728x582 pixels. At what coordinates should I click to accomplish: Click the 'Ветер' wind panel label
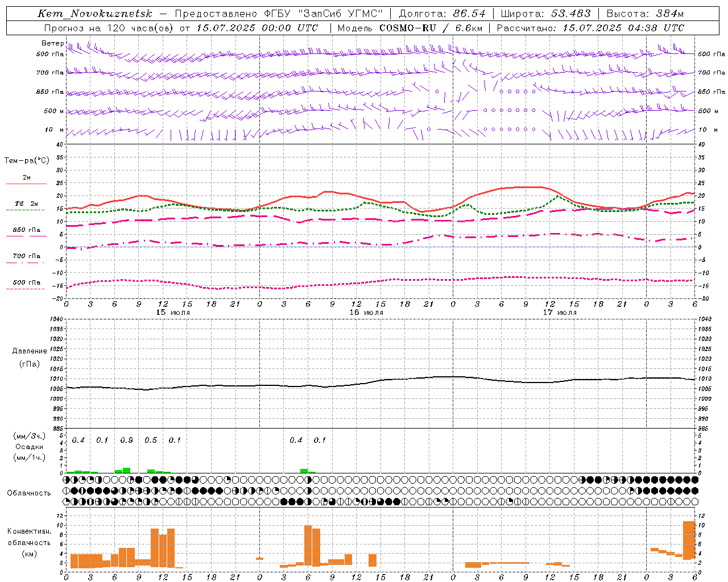coord(52,43)
